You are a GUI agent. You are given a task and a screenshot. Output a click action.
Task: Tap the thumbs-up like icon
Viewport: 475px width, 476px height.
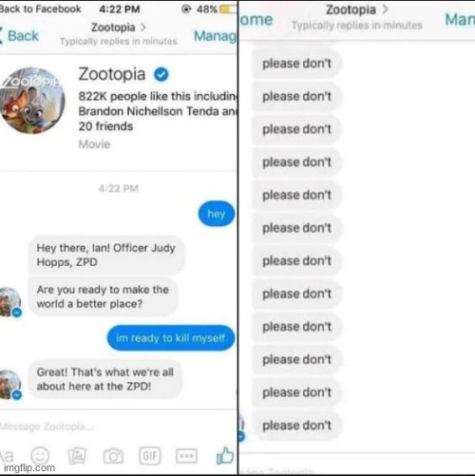(225, 455)
